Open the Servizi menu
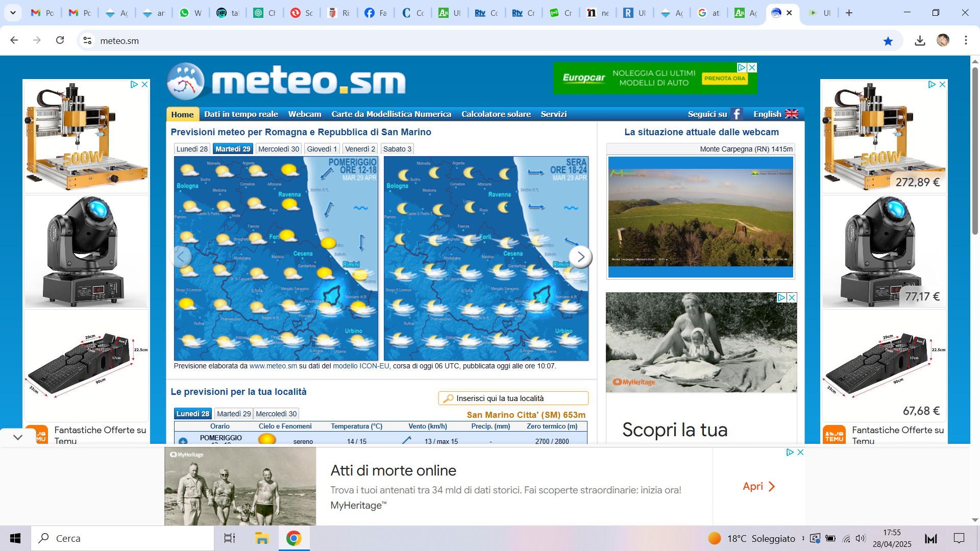 coord(554,114)
